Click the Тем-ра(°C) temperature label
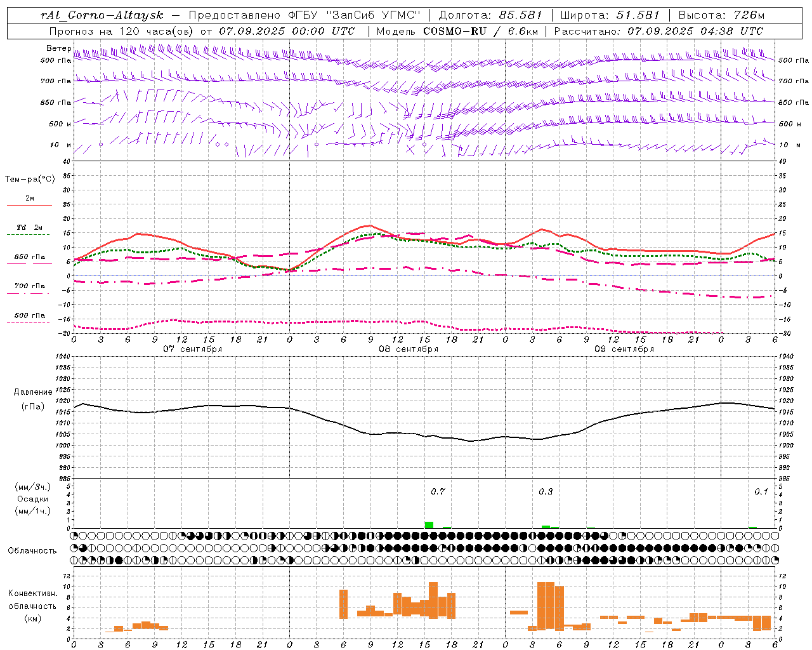The height and width of the screenshot is (650, 812). (30, 180)
